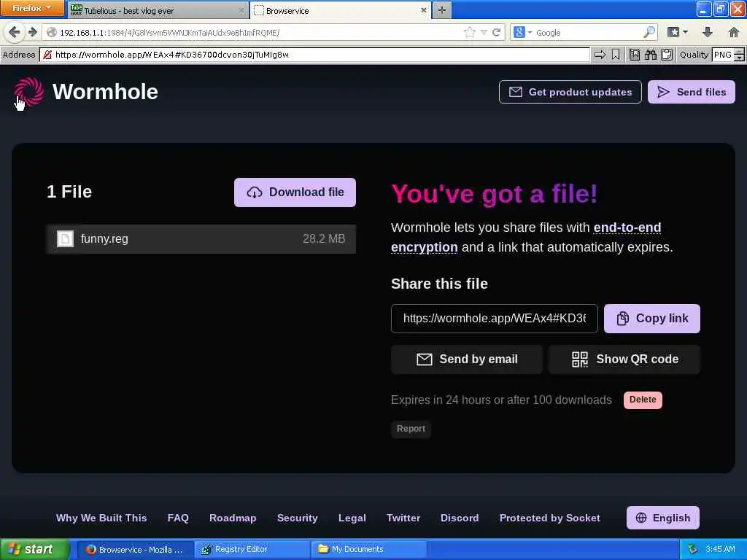
Task: Select the funny.reg file row
Action: 201,238
